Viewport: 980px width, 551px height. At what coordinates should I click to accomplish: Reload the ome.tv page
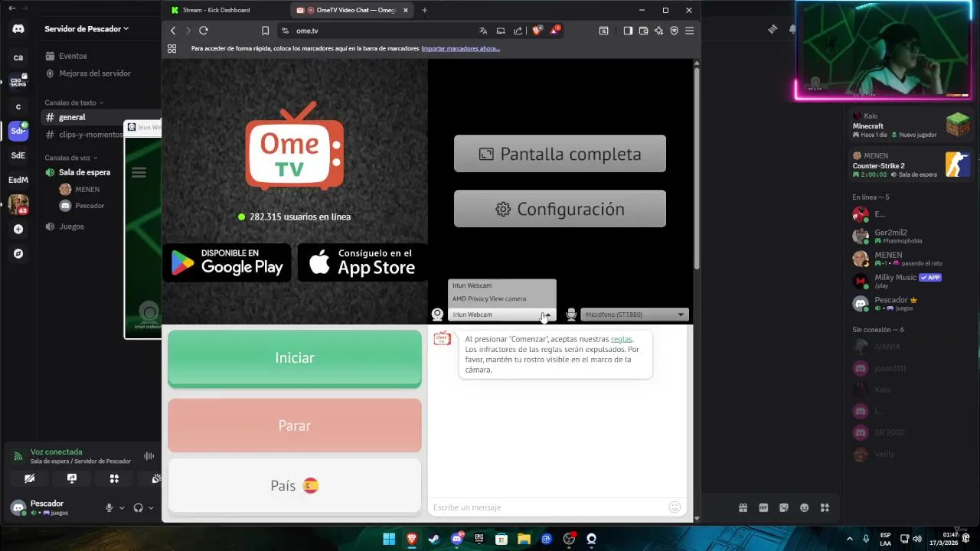click(204, 31)
